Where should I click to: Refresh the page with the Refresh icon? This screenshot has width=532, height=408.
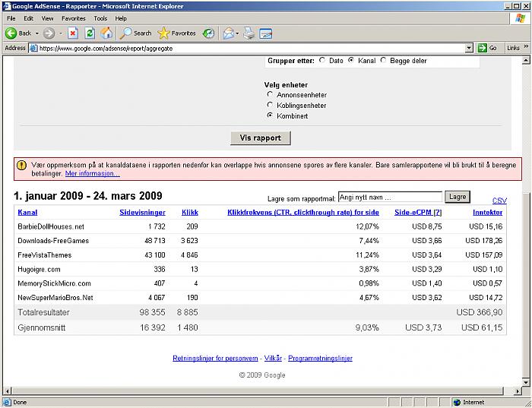pyautogui.click(x=90, y=33)
